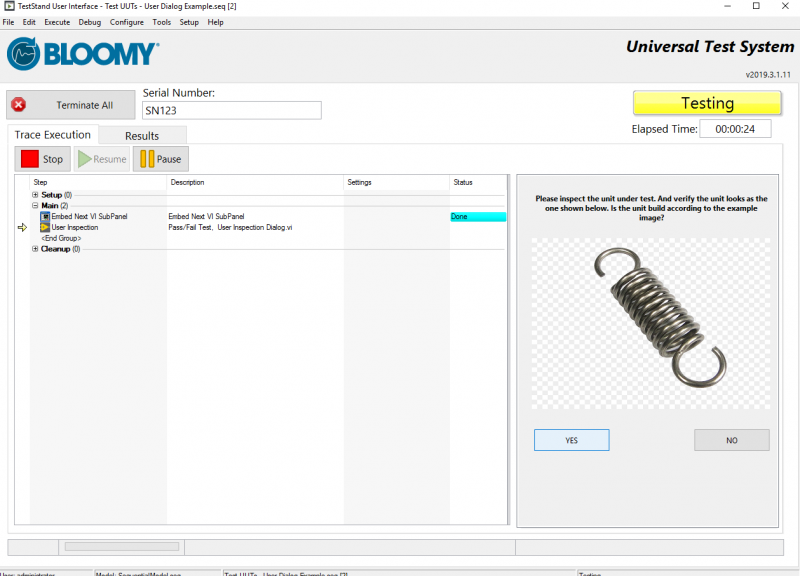Click the User Inspection step icon
Viewport: 800px width, 576px height.
[45, 227]
